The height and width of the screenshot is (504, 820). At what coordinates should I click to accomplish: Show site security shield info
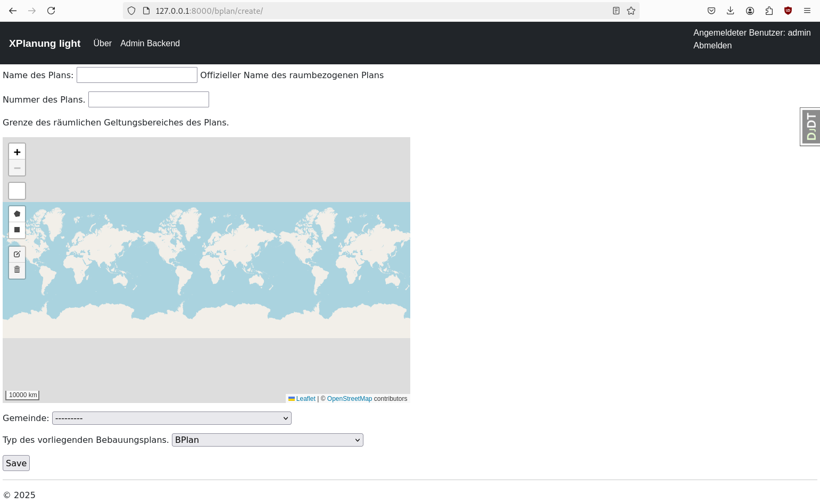click(x=131, y=11)
